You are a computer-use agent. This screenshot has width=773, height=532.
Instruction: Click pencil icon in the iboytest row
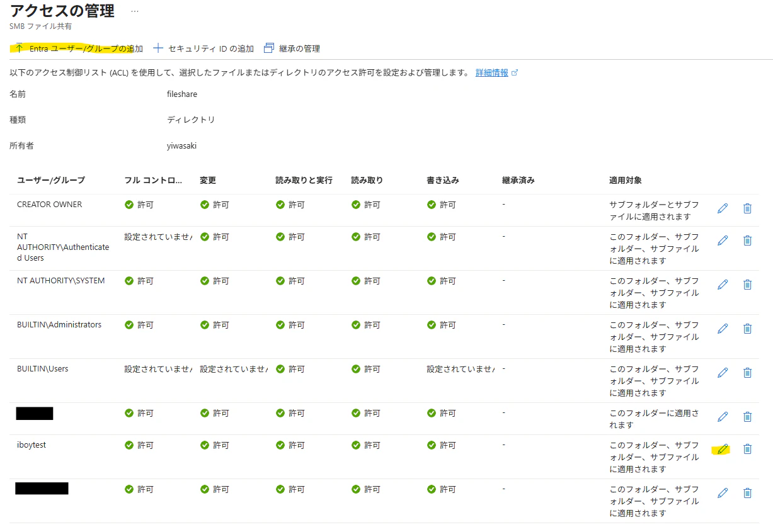(723, 449)
